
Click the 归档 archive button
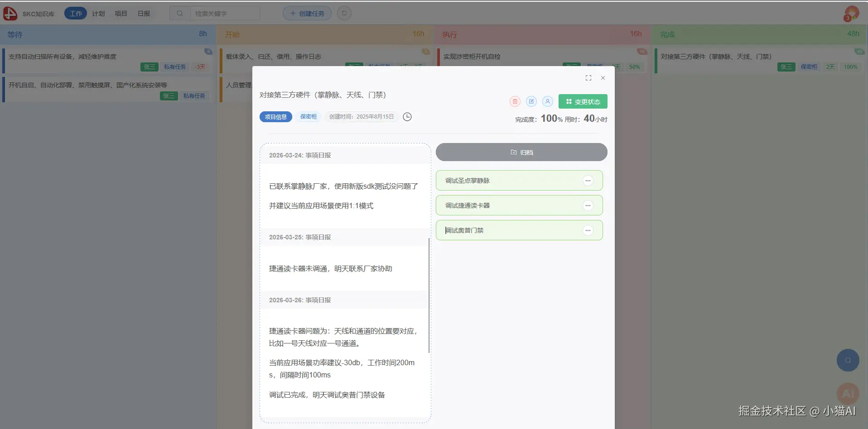point(521,152)
